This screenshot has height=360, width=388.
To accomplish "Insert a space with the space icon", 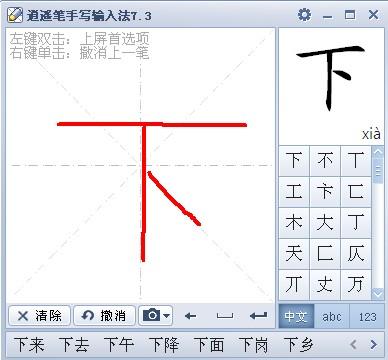I will pyautogui.click(x=225, y=316).
